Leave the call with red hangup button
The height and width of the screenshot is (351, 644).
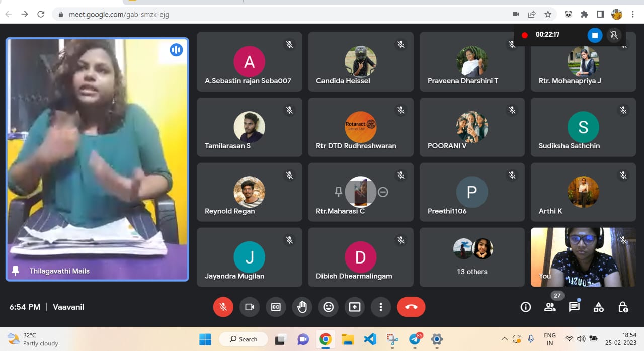pyautogui.click(x=411, y=307)
